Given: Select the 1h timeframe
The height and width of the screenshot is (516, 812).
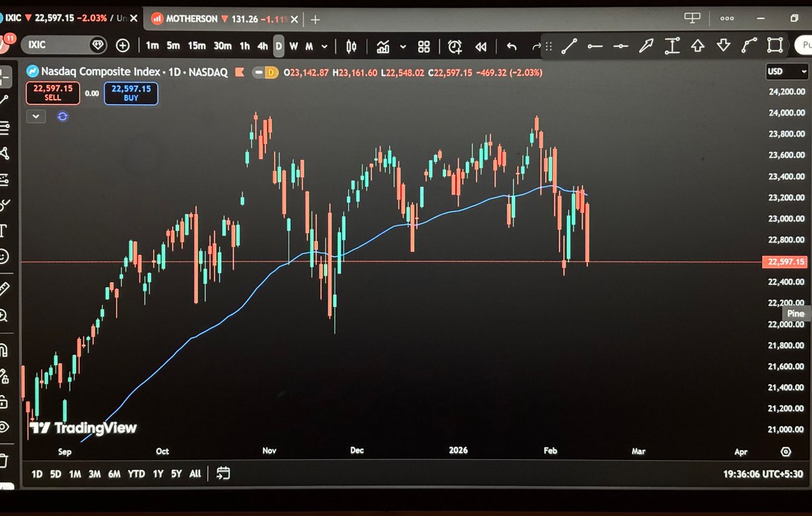Looking at the screenshot, I should [x=245, y=46].
